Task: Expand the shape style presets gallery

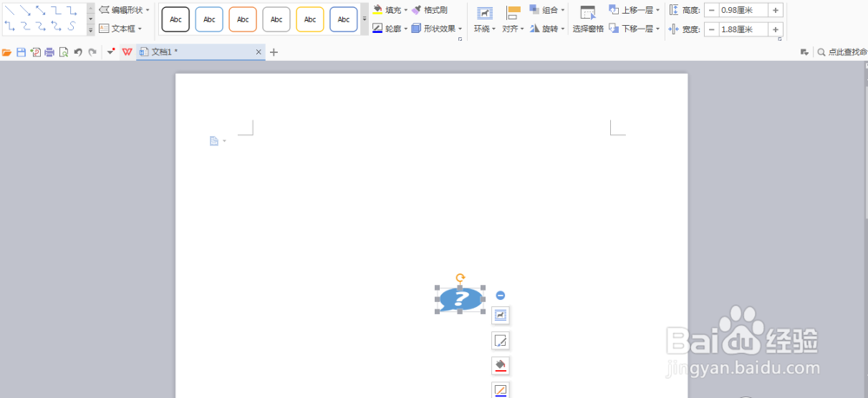Action: click(365, 19)
